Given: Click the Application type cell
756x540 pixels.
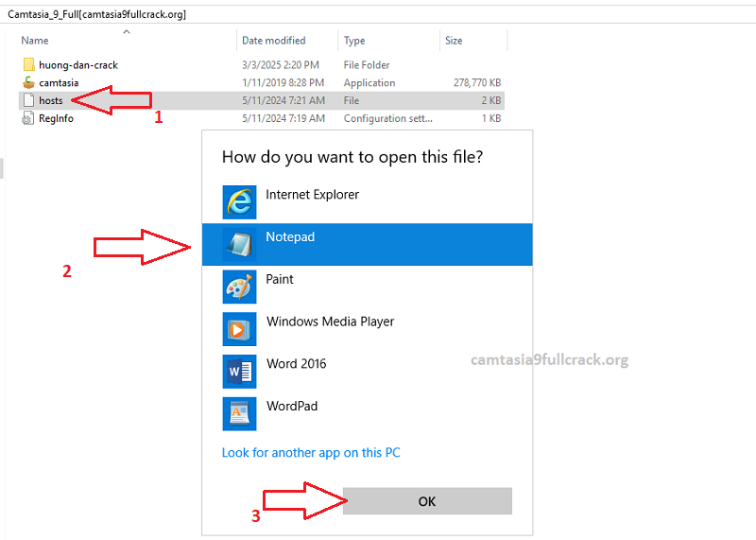Looking at the screenshot, I should (369, 83).
